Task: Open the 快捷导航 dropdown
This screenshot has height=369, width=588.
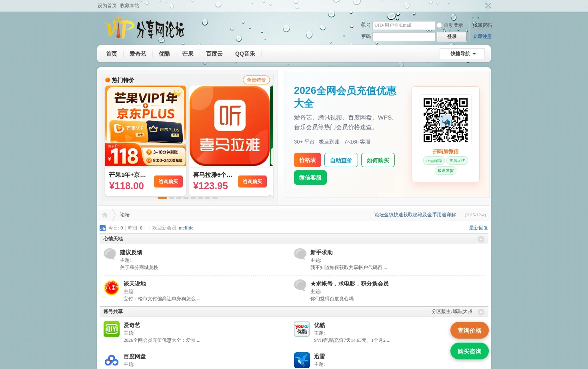Action: [x=462, y=54]
